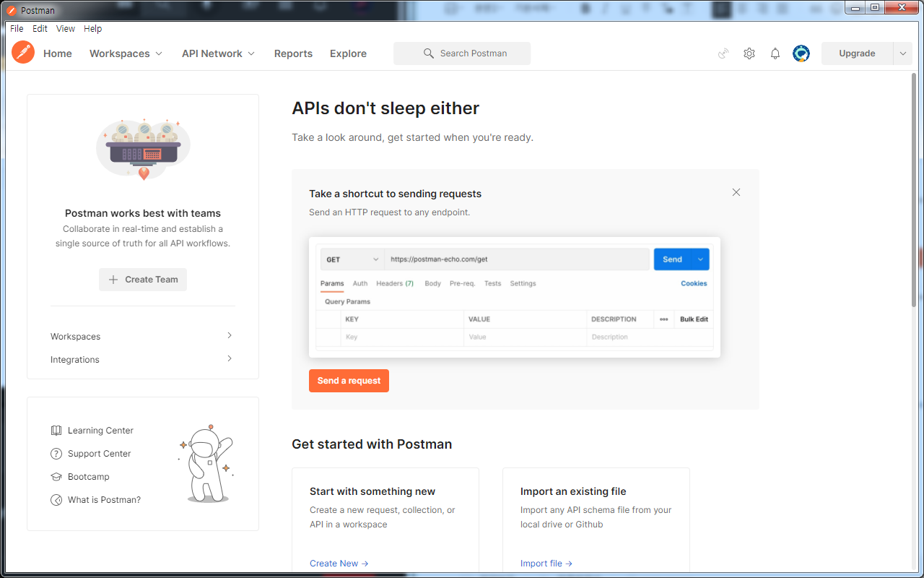Click Start with something new card title

372,491
